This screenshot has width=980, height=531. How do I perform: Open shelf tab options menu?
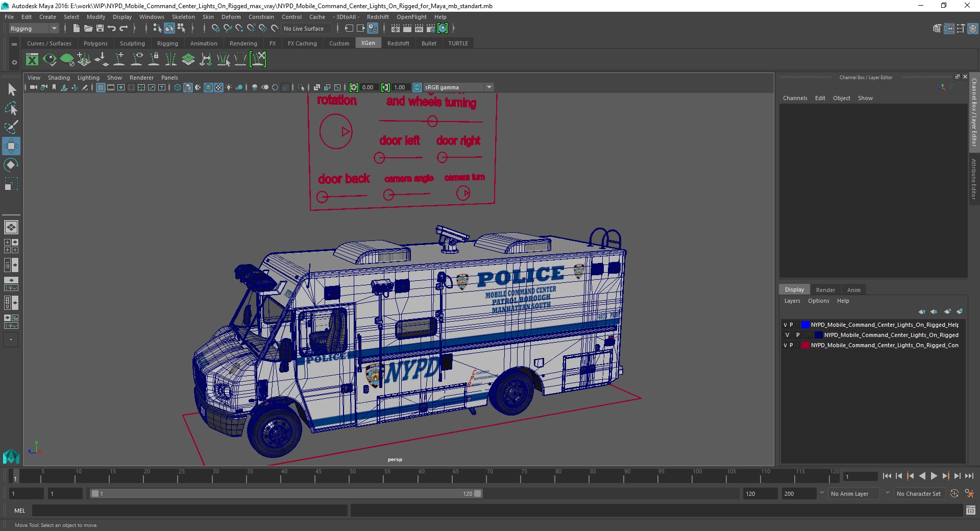tap(14, 44)
